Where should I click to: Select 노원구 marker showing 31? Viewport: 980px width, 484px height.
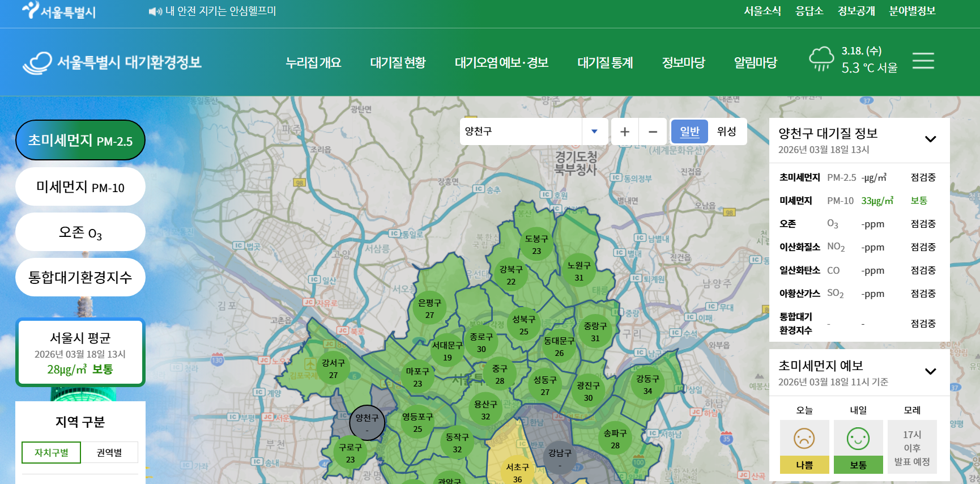[x=579, y=271]
